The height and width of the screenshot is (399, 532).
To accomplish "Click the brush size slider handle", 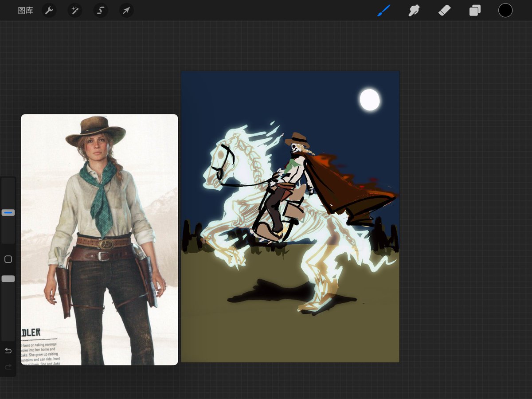I will [x=8, y=213].
